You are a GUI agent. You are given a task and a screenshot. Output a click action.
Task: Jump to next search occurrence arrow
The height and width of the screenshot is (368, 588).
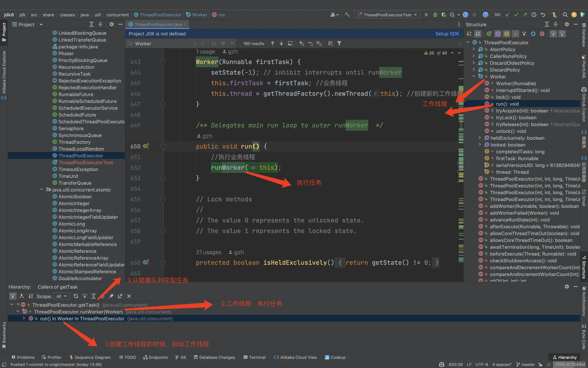pos(281,43)
